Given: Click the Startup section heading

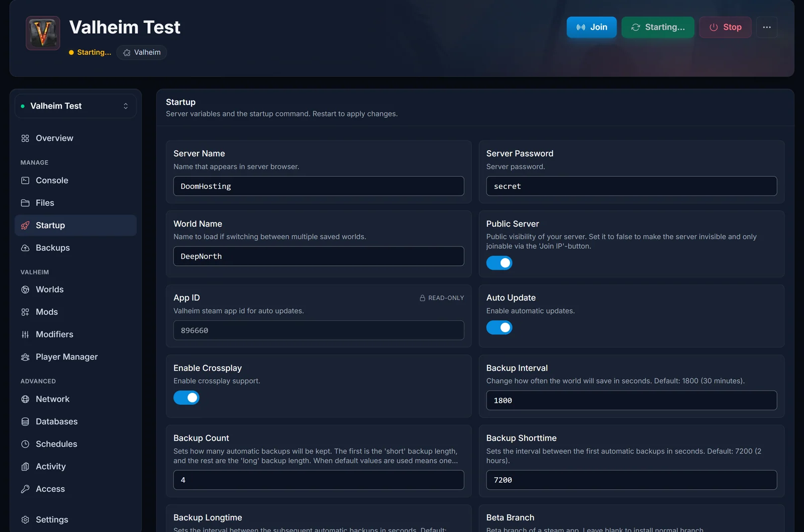Looking at the screenshot, I should 181,102.
